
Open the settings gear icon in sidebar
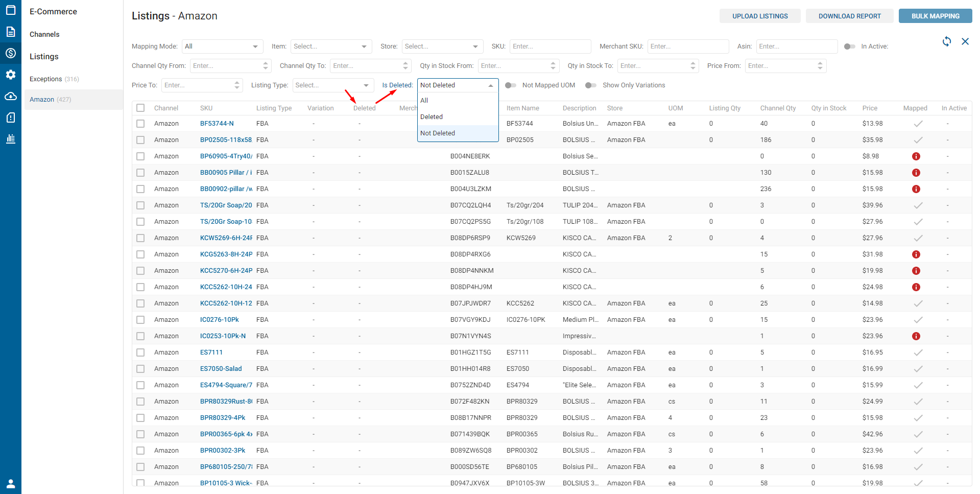[x=10, y=75]
